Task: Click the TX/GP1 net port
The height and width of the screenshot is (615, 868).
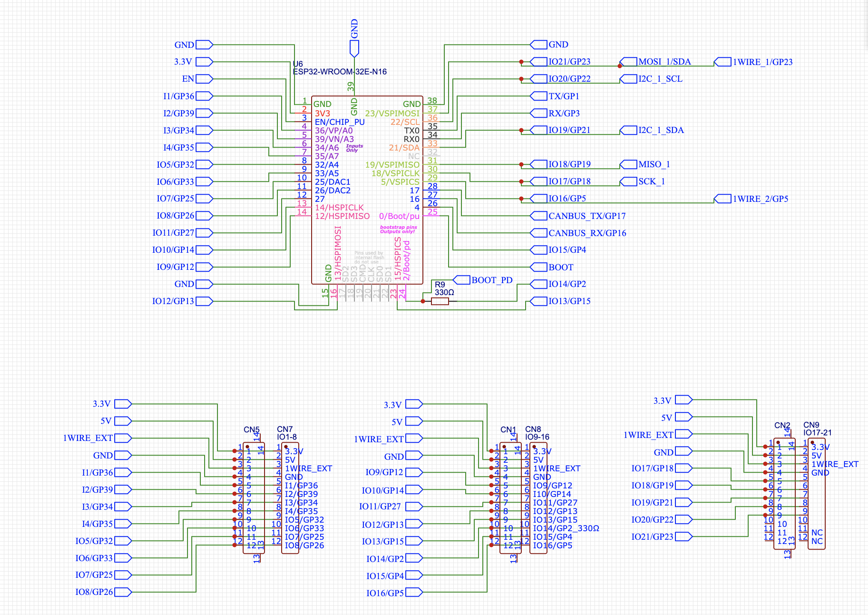Action: (x=555, y=96)
